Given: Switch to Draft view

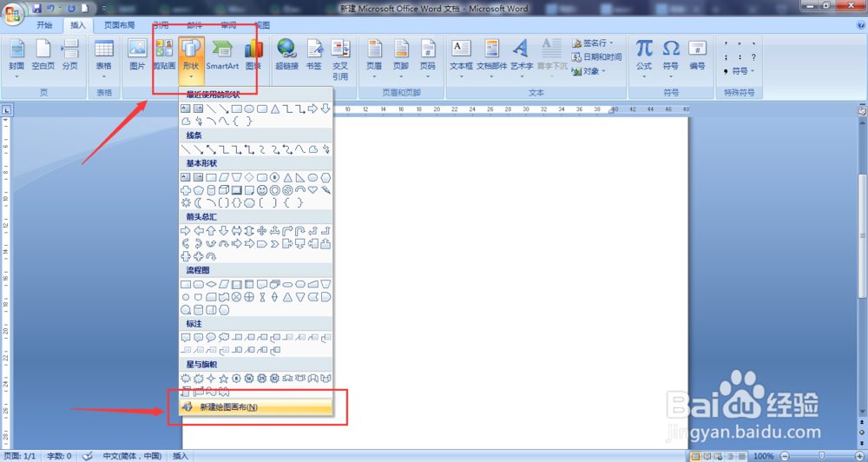Looking at the screenshot, I should click(742, 456).
